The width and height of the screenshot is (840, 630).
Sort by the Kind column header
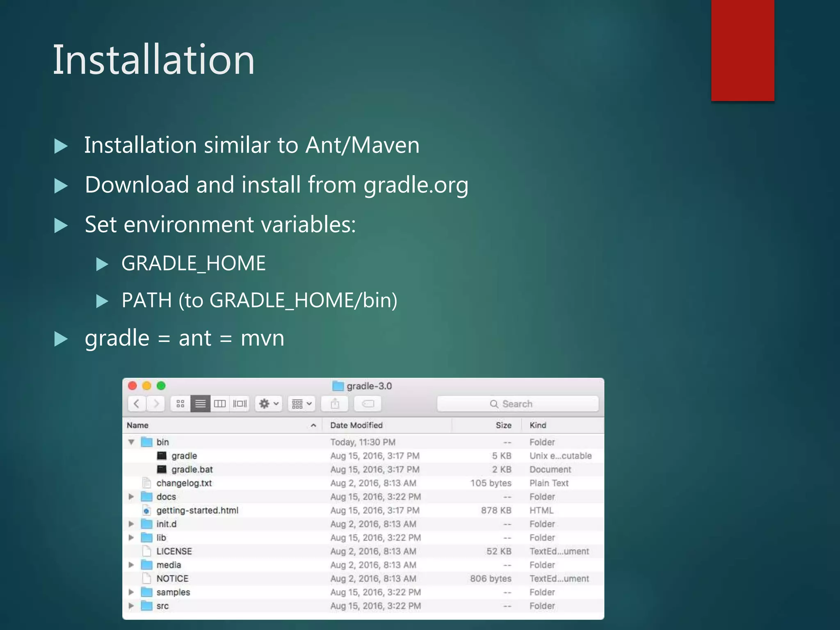click(x=563, y=425)
